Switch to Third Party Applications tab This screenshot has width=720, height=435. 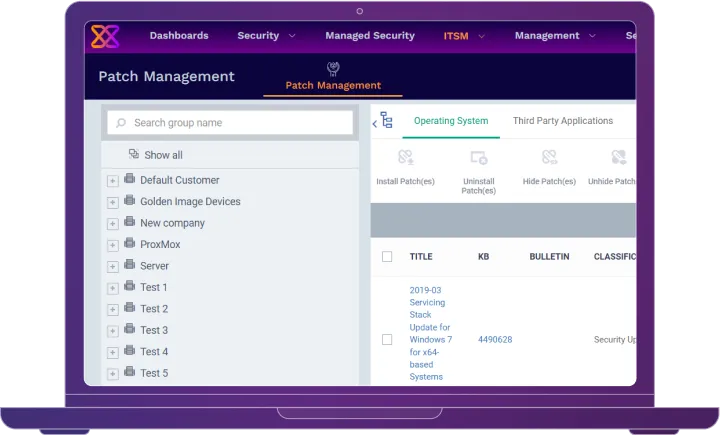click(562, 121)
